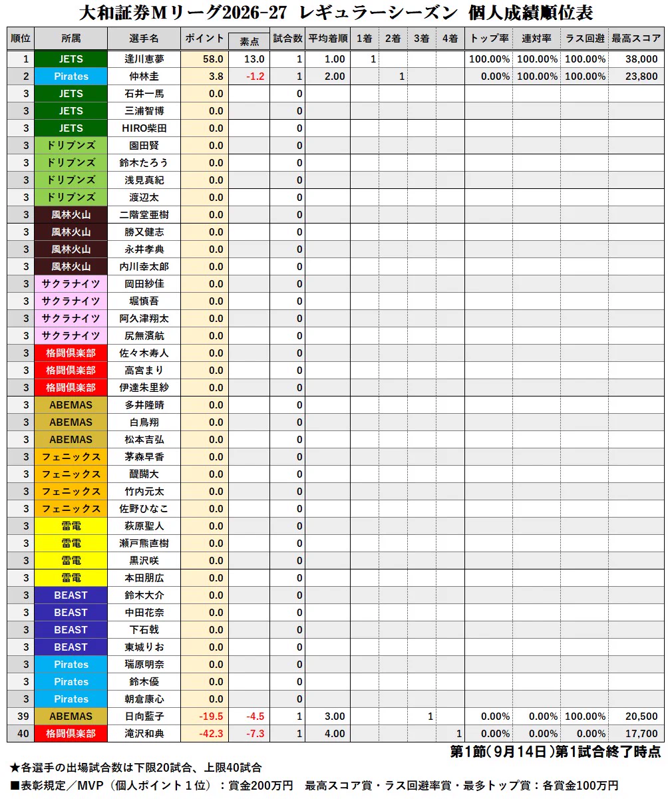Image resolution: width=672 pixels, height=799 pixels.
Task: Select player name 中田花奈
Action: 144,613
